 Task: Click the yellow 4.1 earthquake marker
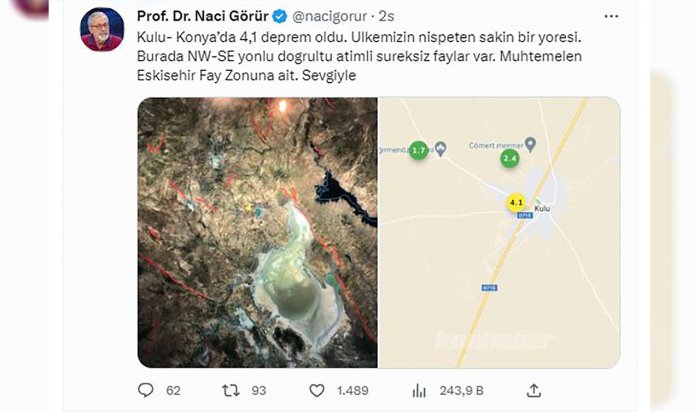516,203
